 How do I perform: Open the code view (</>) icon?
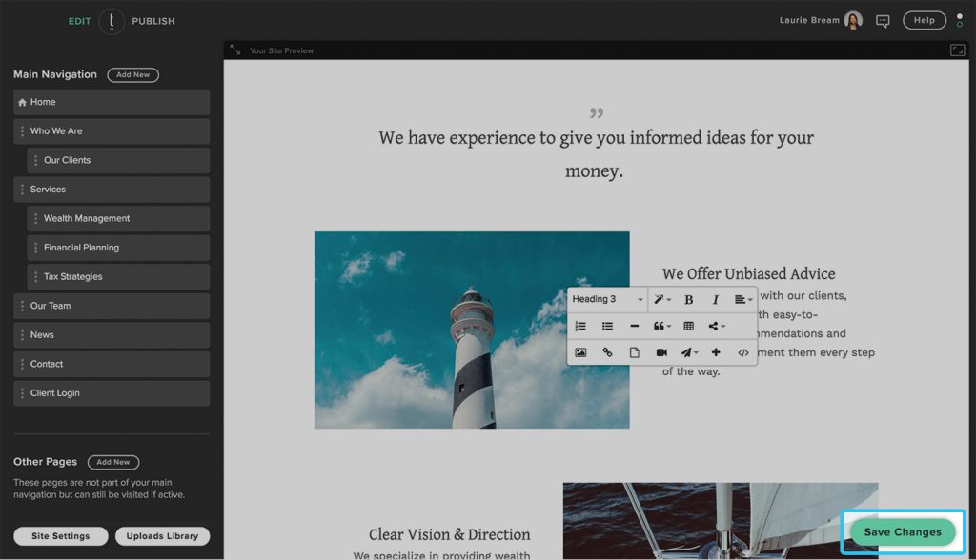[x=742, y=352]
